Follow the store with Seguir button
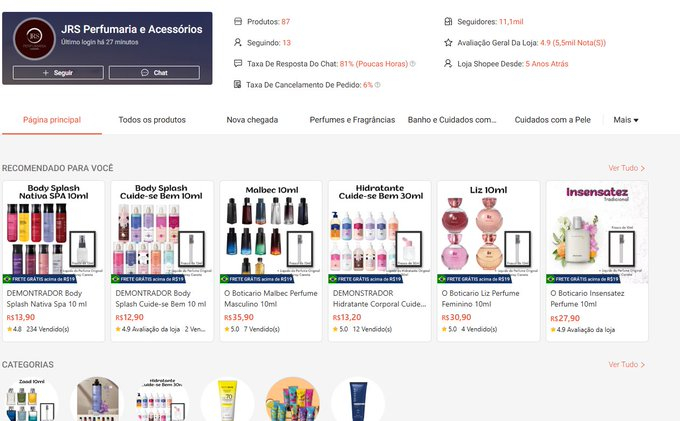The width and height of the screenshot is (680, 421). [58, 72]
